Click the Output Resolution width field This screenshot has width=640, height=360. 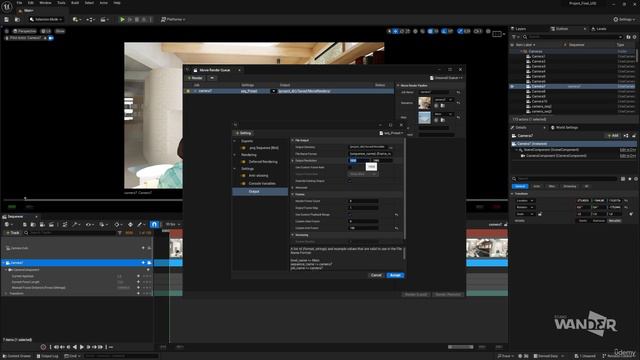tap(358, 160)
